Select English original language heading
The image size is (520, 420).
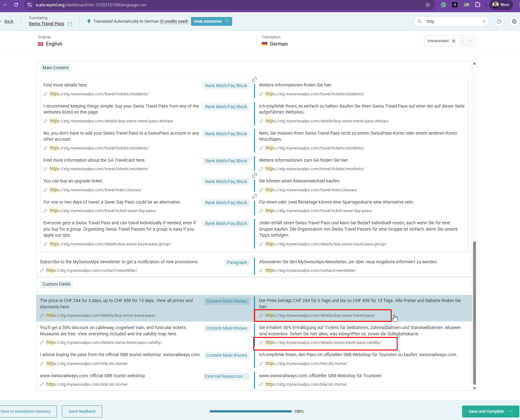click(x=54, y=44)
